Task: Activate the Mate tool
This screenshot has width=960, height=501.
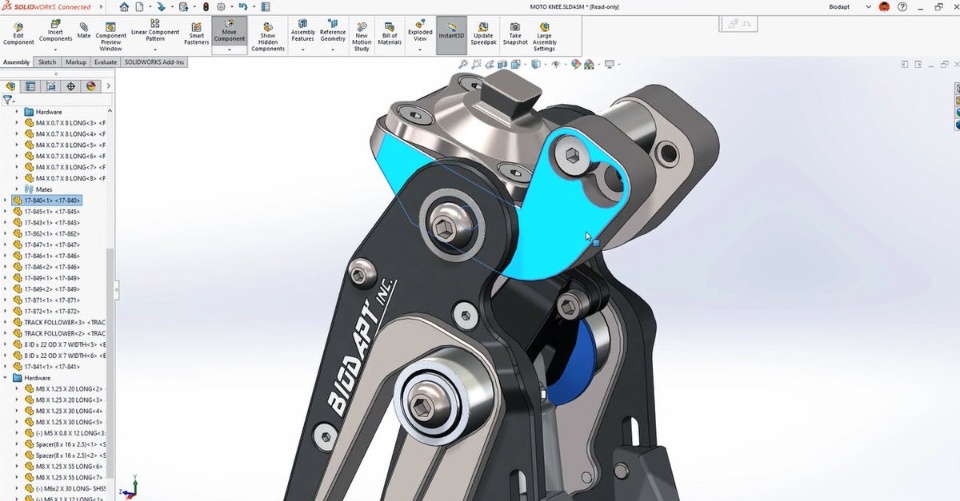Action: [x=84, y=31]
